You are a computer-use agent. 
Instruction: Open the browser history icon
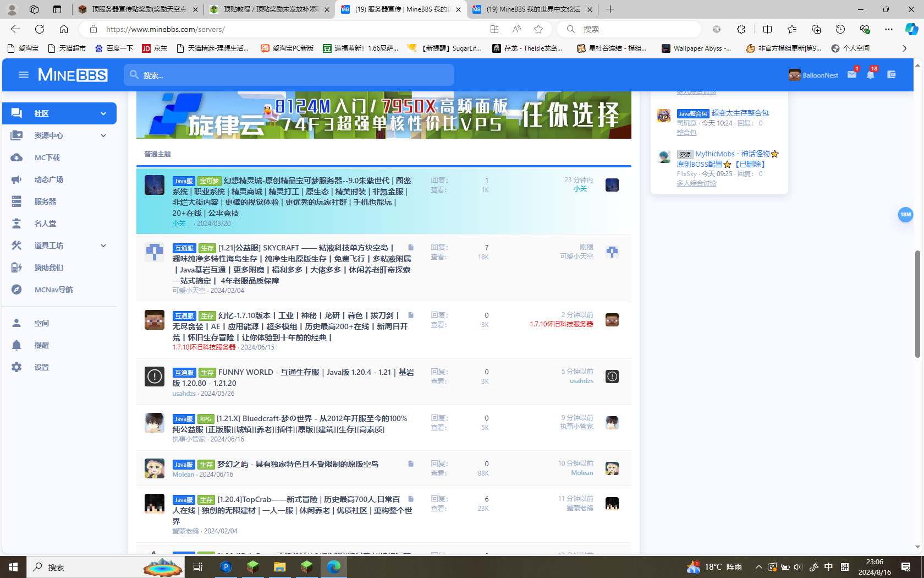click(840, 29)
